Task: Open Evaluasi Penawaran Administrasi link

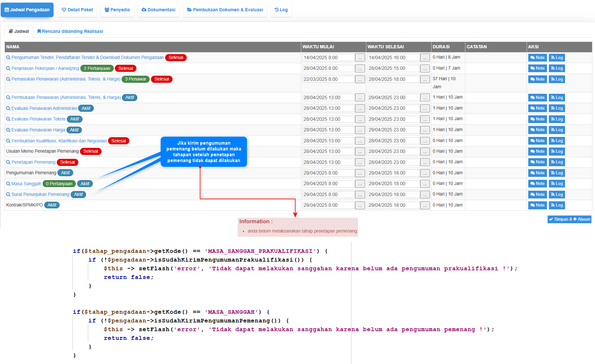Action: pyautogui.click(x=44, y=109)
